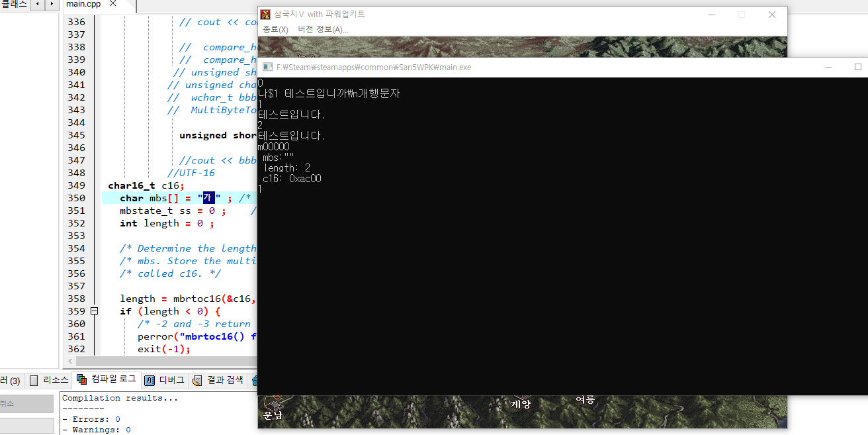Close the 삼국지 V game window

(x=772, y=14)
